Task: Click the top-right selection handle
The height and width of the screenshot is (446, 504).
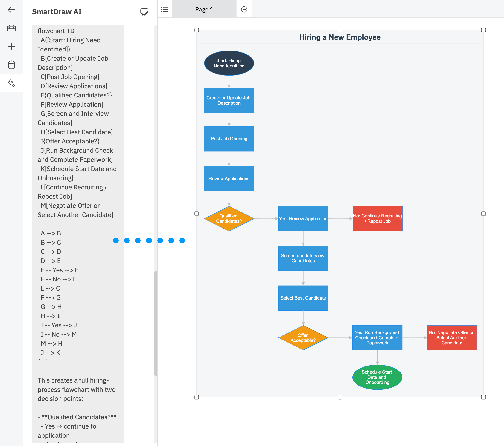Action: (x=484, y=30)
